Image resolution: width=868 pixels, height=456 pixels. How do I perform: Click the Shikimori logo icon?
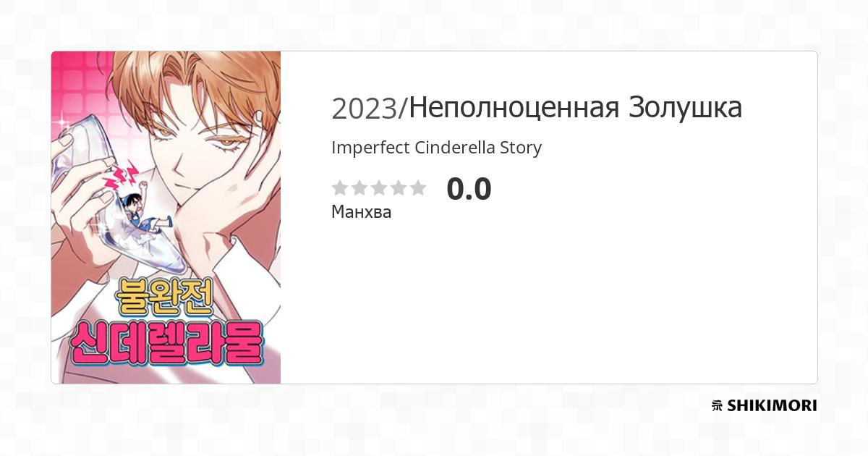tap(717, 406)
